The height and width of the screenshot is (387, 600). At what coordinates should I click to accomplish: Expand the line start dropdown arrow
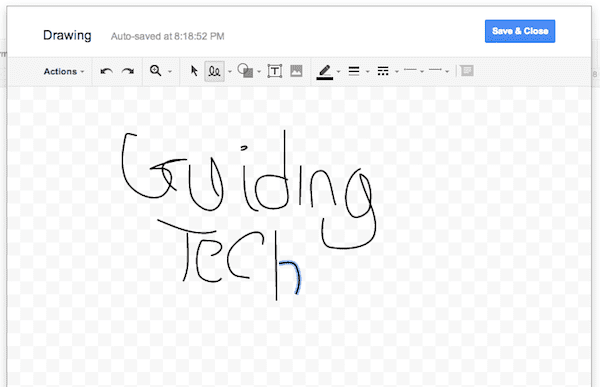[422, 72]
